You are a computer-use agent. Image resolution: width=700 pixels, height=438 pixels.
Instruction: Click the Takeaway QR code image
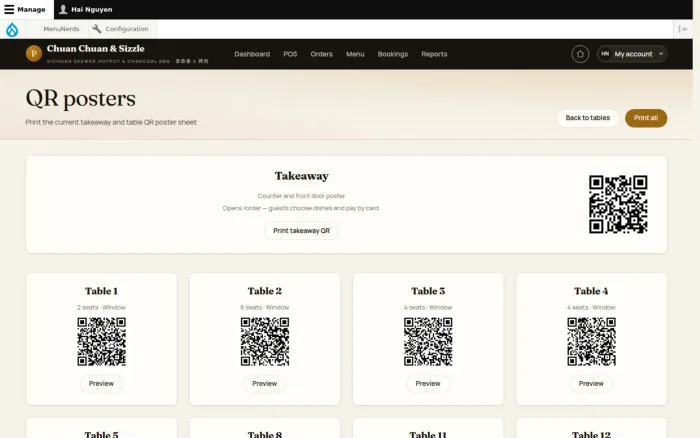[618, 204]
